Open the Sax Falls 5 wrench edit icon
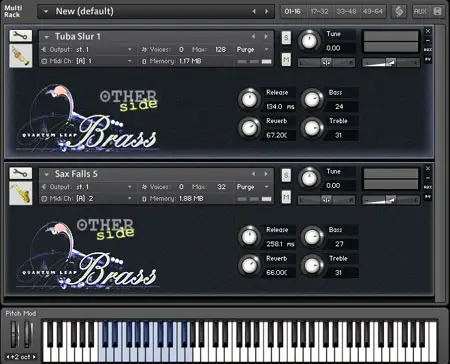This screenshot has width=450, height=364. [x=21, y=173]
